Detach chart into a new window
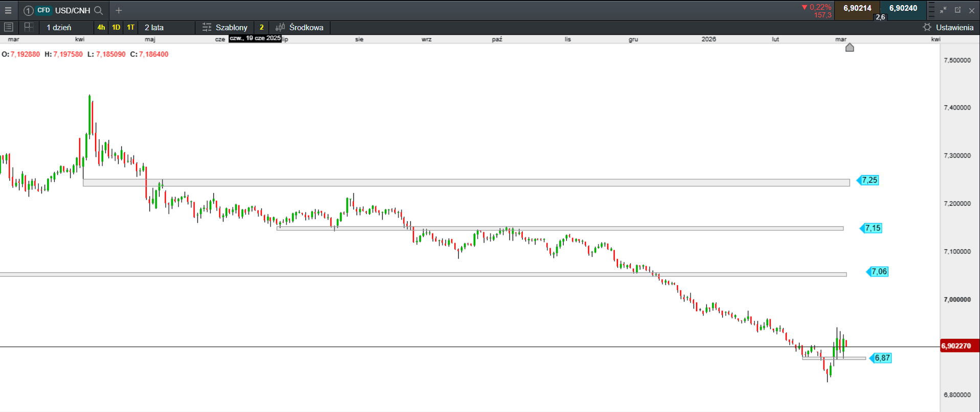Screen dimensions: 980x412 click(957, 10)
